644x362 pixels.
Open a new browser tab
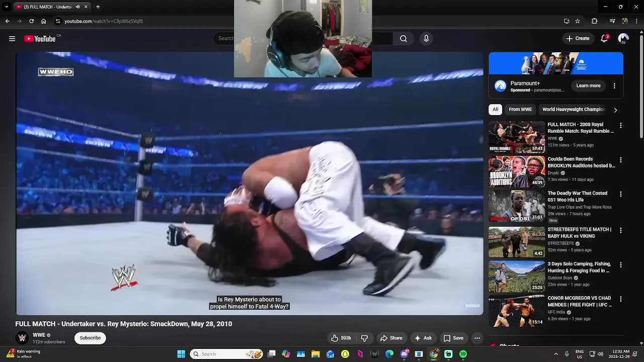coord(98,7)
